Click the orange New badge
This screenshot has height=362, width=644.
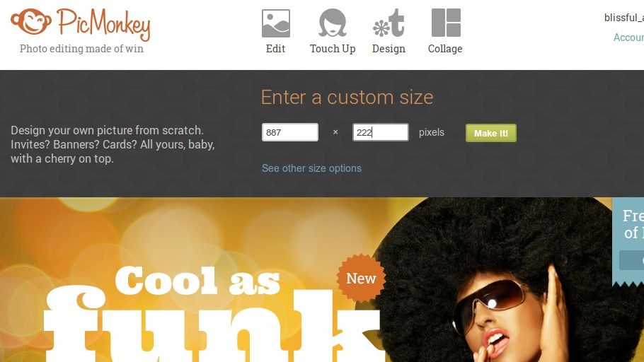click(x=361, y=279)
